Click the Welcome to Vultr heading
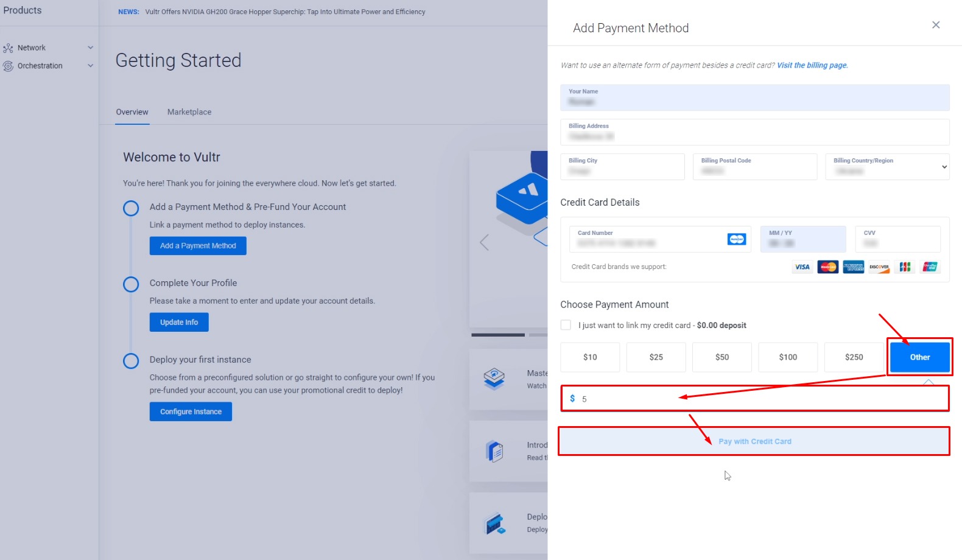 tap(172, 157)
